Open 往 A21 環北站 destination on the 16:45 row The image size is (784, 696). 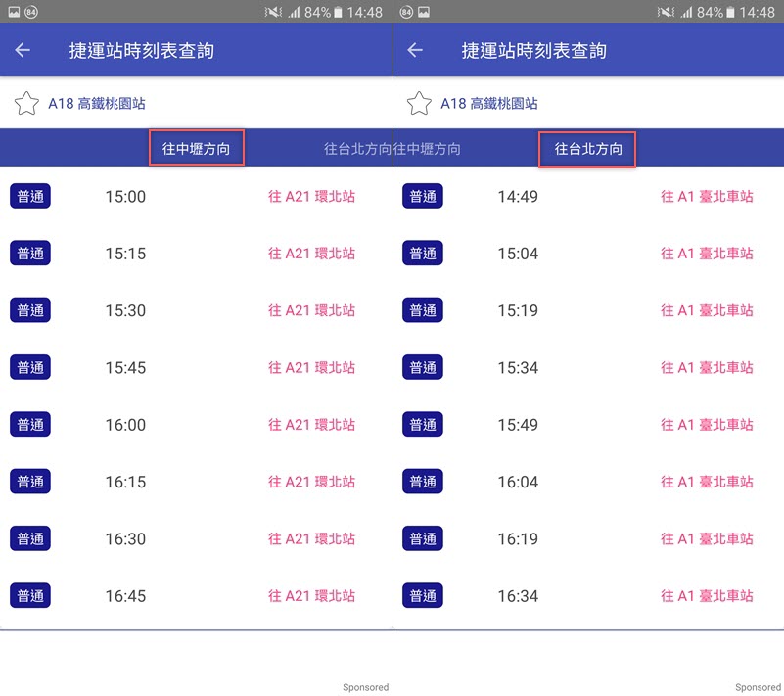point(311,595)
